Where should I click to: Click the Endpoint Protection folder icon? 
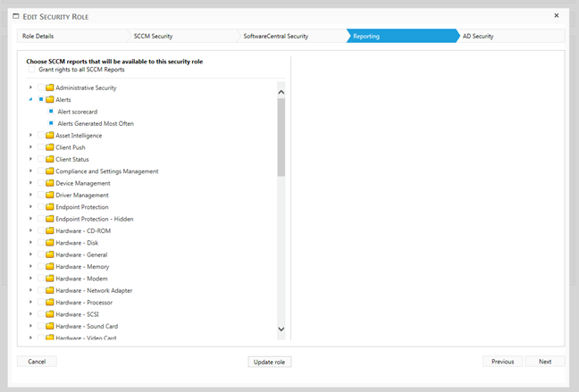[50, 207]
